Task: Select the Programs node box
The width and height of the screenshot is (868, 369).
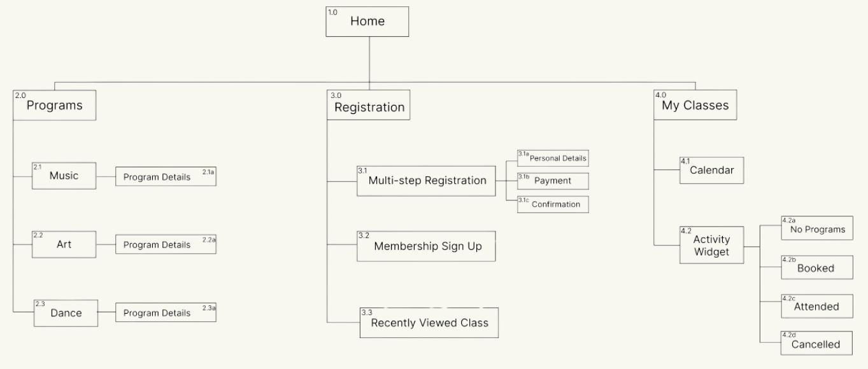Action: click(x=54, y=106)
